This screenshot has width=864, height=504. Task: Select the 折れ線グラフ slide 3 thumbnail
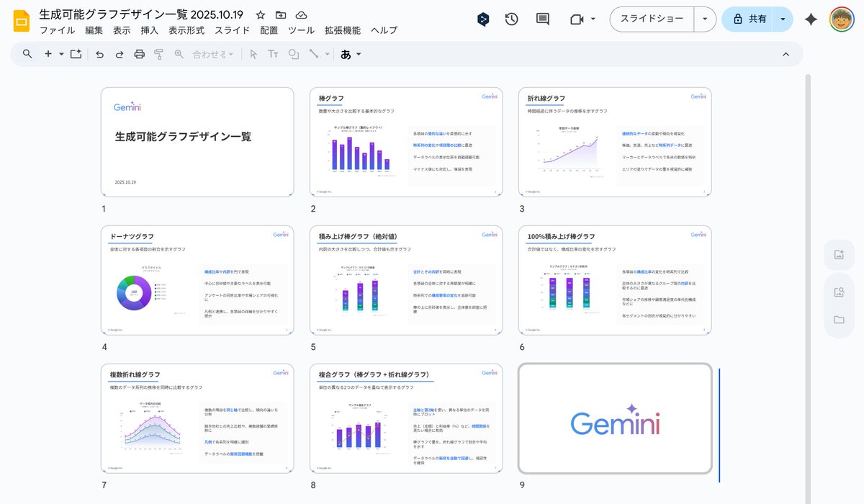[x=615, y=142]
